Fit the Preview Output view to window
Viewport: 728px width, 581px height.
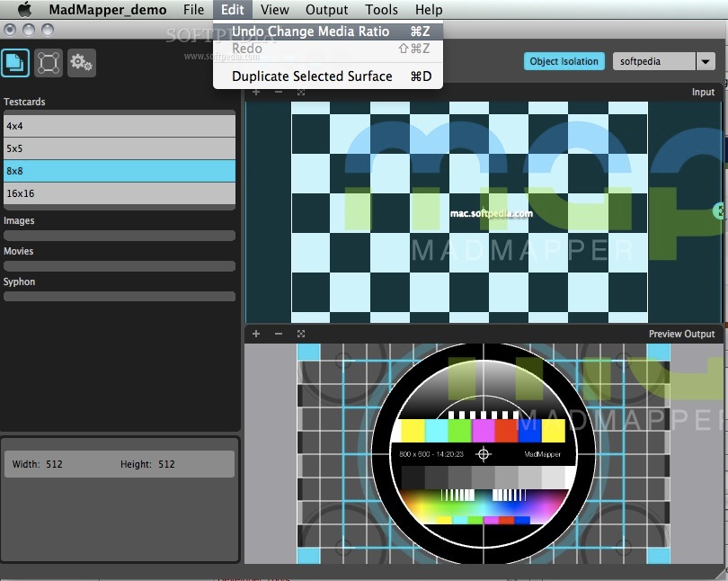301,334
